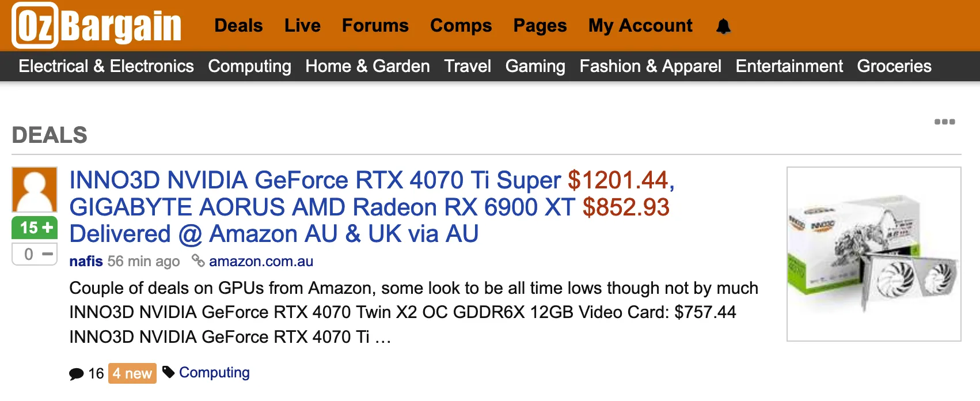The width and height of the screenshot is (980, 401).
Task: Open the comments speech bubble icon
Action: click(x=76, y=374)
